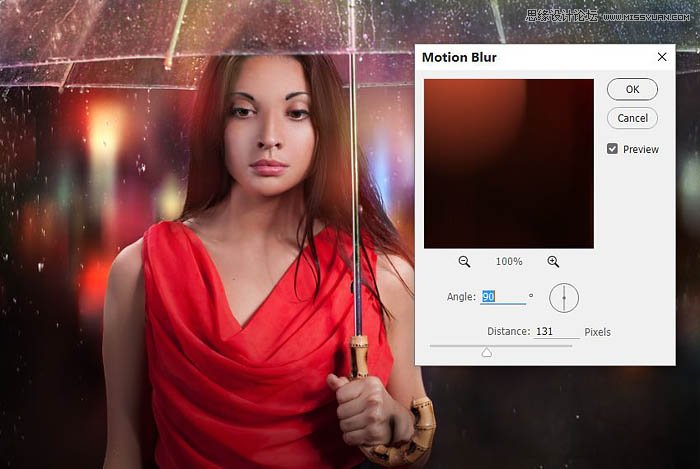Focus the Distance value field

(556, 332)
